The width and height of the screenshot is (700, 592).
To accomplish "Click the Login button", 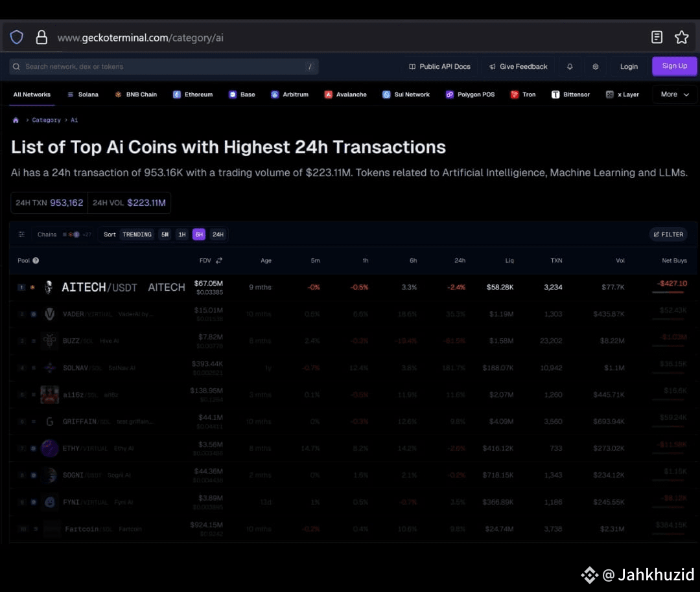I will click(629, 67).
